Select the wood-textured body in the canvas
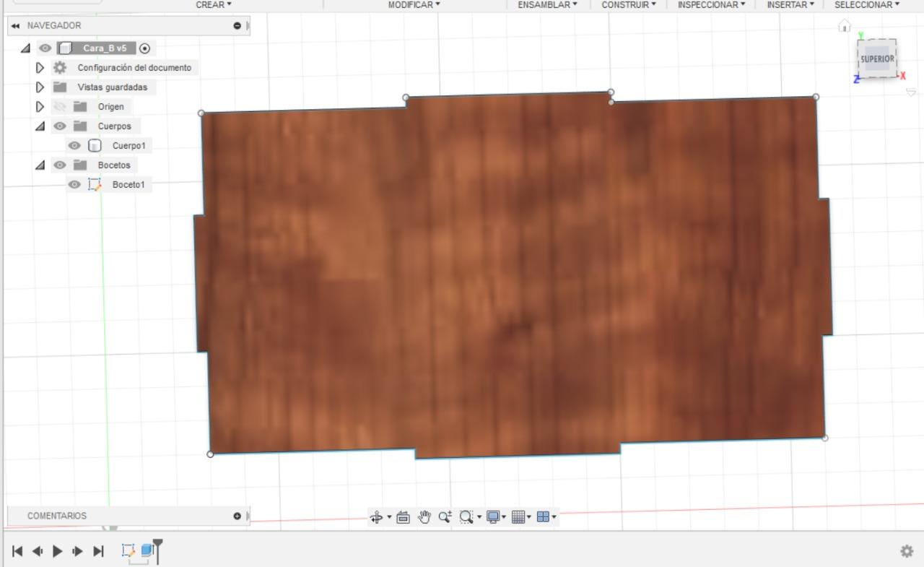Image resolution: width=924 pixels, height=567 pixels. point(513,274)
